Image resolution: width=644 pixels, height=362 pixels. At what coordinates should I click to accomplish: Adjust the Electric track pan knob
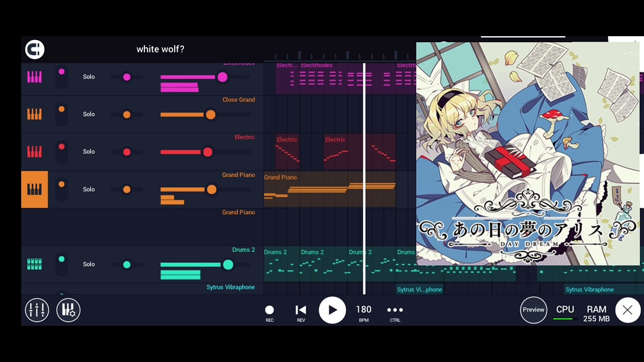tap(127, 152)
